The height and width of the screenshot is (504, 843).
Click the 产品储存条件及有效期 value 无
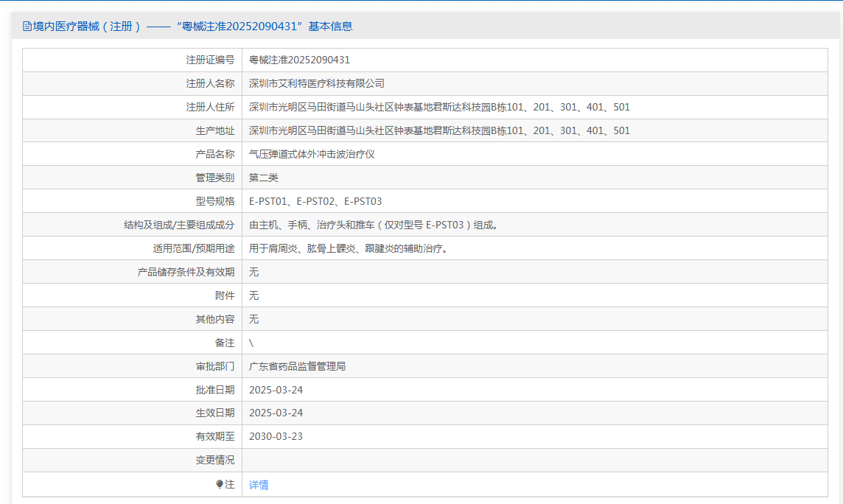(x=253, y=273)
